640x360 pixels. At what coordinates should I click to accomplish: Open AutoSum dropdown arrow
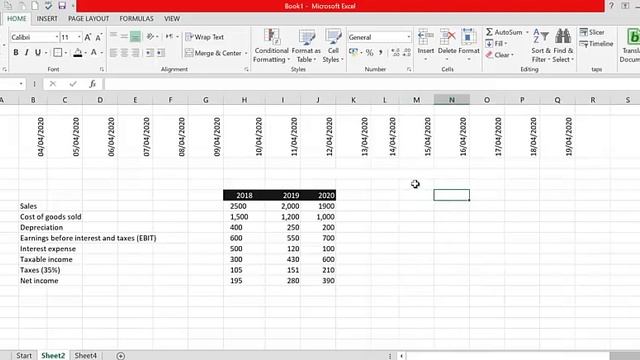(527, 32)
